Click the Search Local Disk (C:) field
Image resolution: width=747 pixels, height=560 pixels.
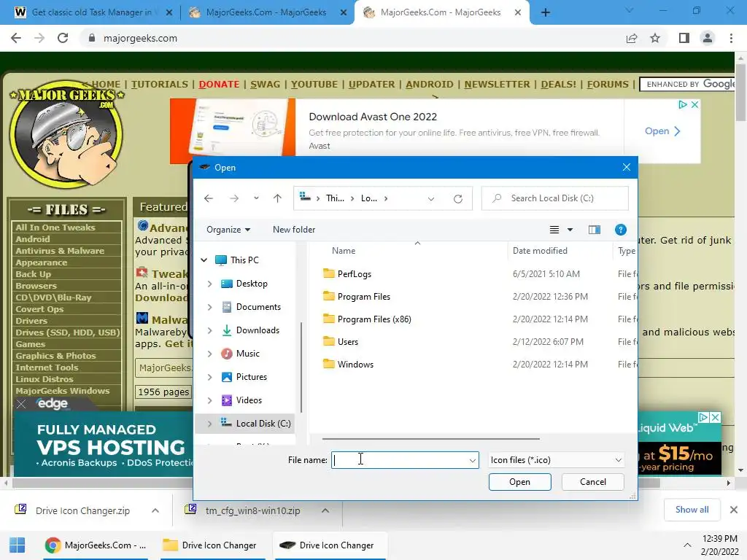(555, 198)
